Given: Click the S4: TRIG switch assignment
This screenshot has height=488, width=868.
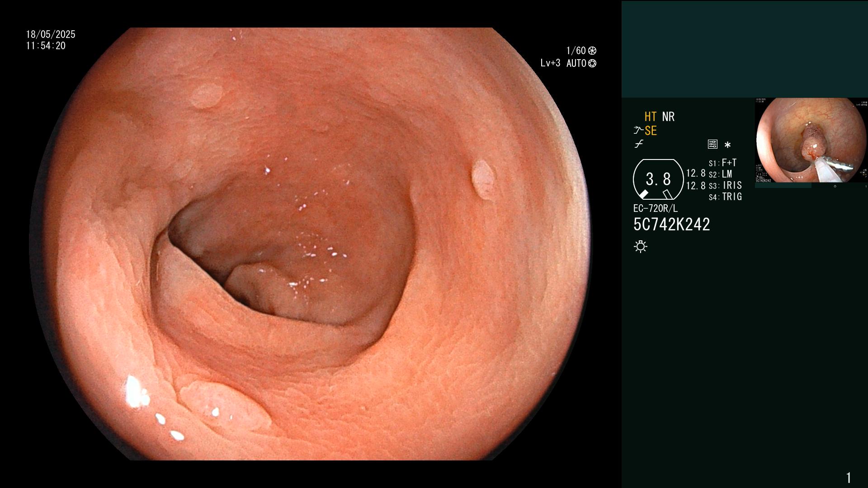Looking at the screenshot, I should pyautogui.click(x=725, y=197).
